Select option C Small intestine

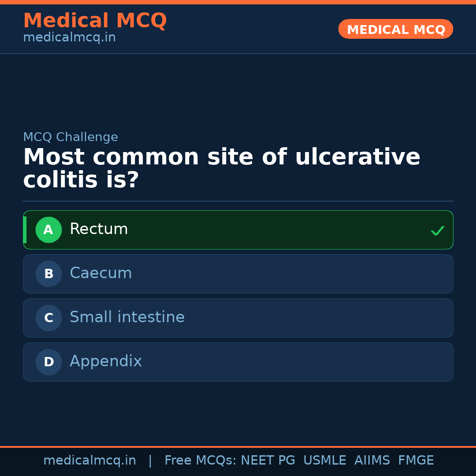[x=238, y=318]
